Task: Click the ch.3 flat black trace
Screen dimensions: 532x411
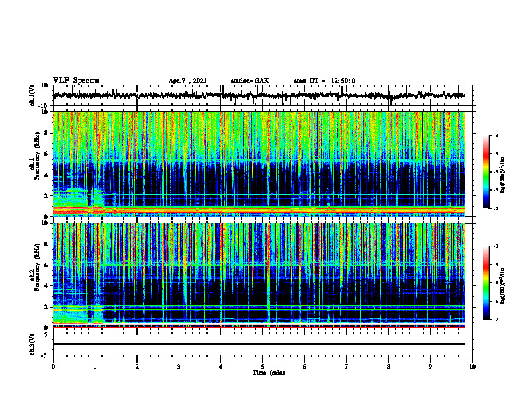Action: tap(259, 344)
